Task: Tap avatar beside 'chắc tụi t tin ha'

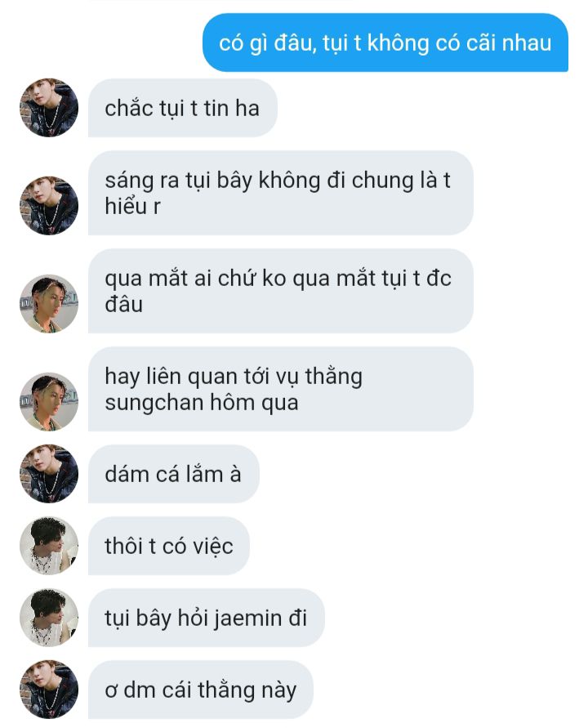Action: [x=49, y=108]
